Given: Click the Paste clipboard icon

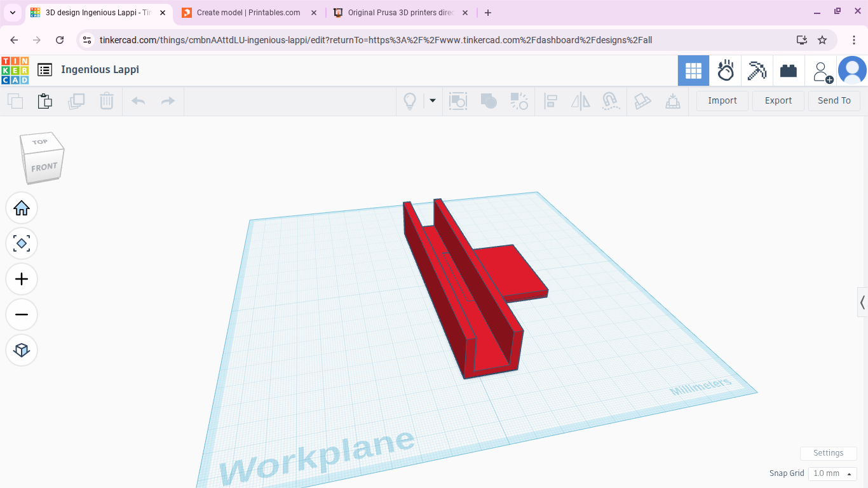Looking at the screenshot, I should (44, 100).
